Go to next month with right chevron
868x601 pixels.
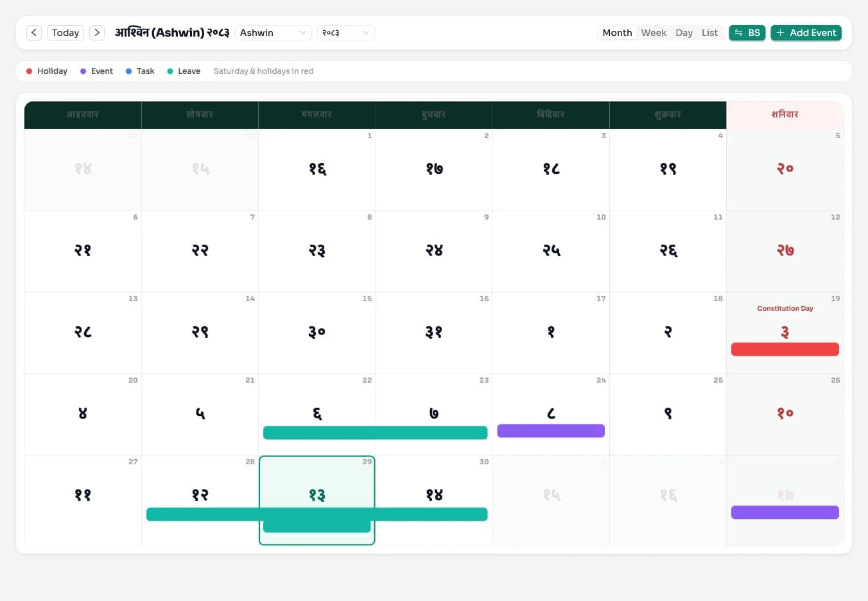[x=97, y=33]
